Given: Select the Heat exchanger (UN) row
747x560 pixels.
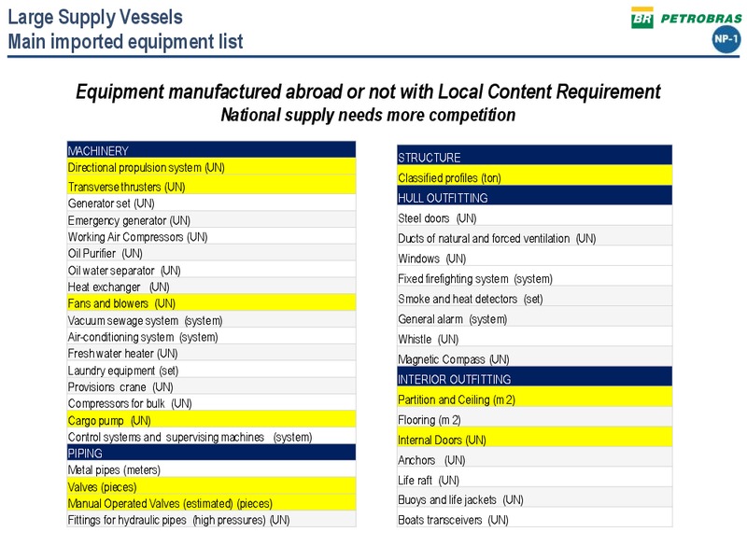Looking at the screenshot, I should click(211, 287).
